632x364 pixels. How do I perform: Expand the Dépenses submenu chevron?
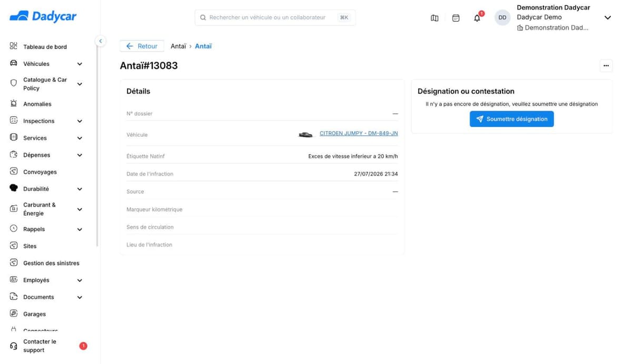tap(80, 155)
